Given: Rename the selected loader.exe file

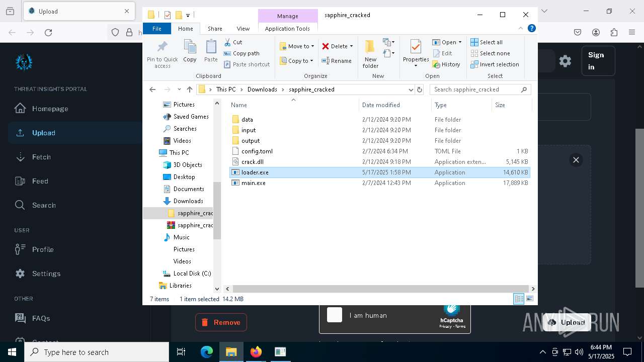Looking at the screenshot, I should point(337,61).
